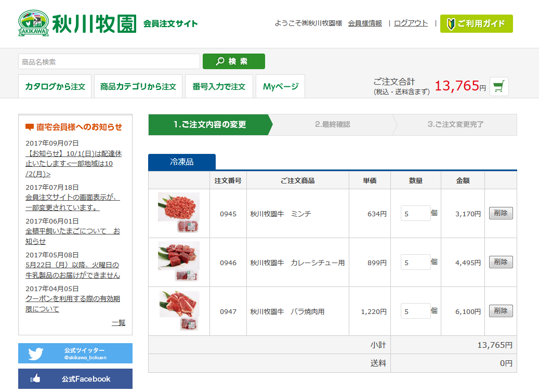
Task: Open the 公式ツイッター banner
Action: pos(75,353)
